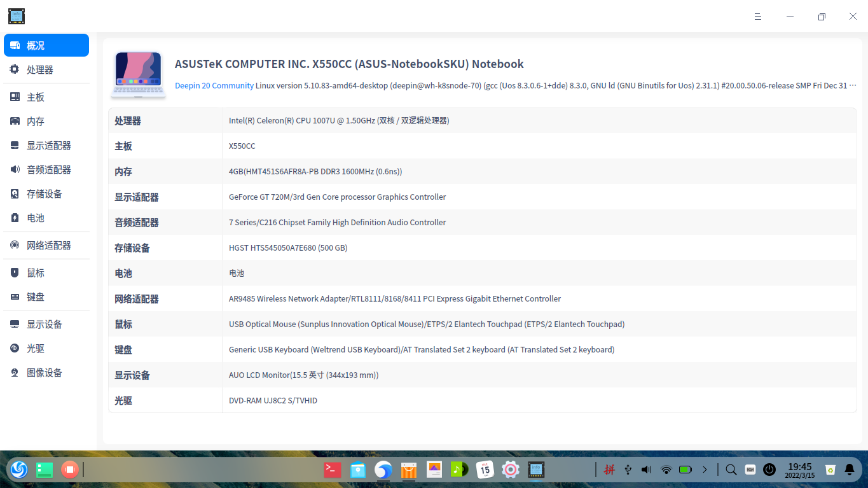
Task: Select the 处理器 processor entry in the sidebar
Action: pyautogui.click(x=46, y=69)
